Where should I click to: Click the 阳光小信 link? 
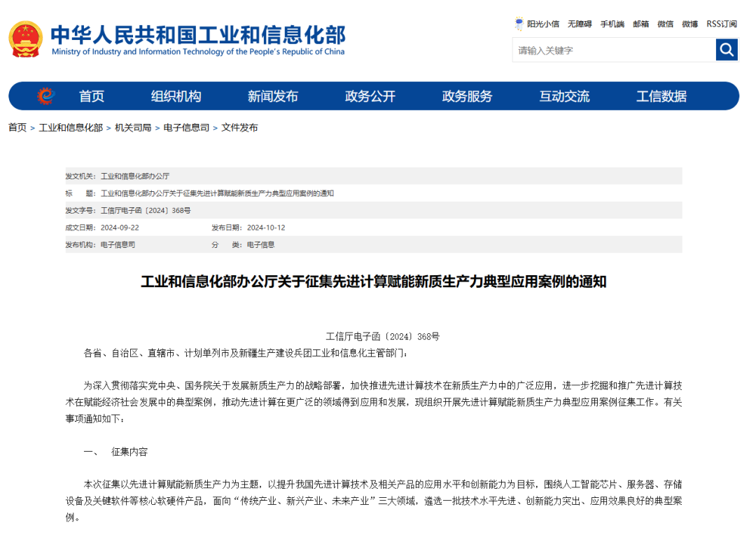point(543,24)
